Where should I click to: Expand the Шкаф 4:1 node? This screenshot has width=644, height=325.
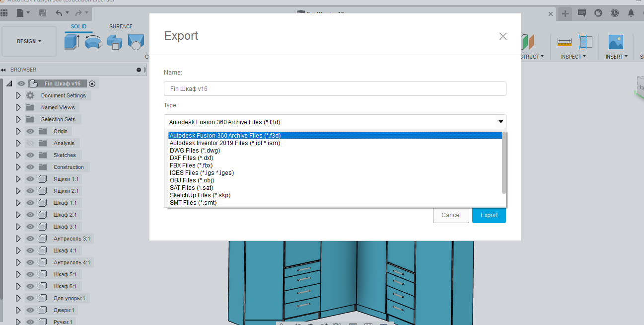click(x=18, y=250)
